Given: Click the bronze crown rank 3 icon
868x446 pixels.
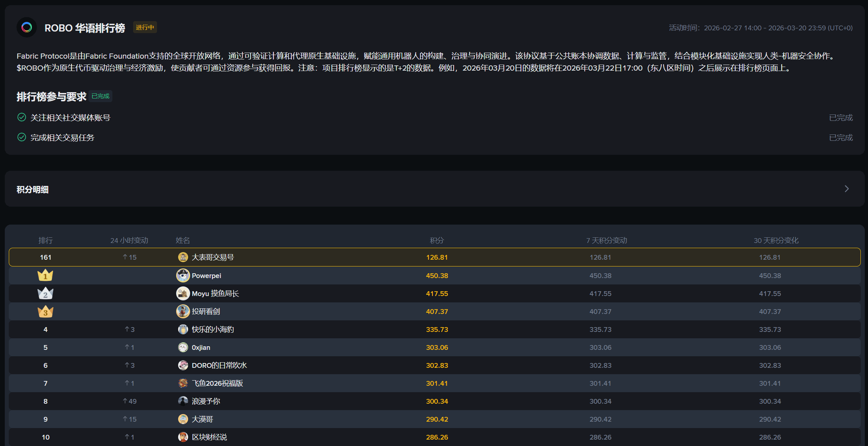Looking at the screenshot, I should [45, 312].
